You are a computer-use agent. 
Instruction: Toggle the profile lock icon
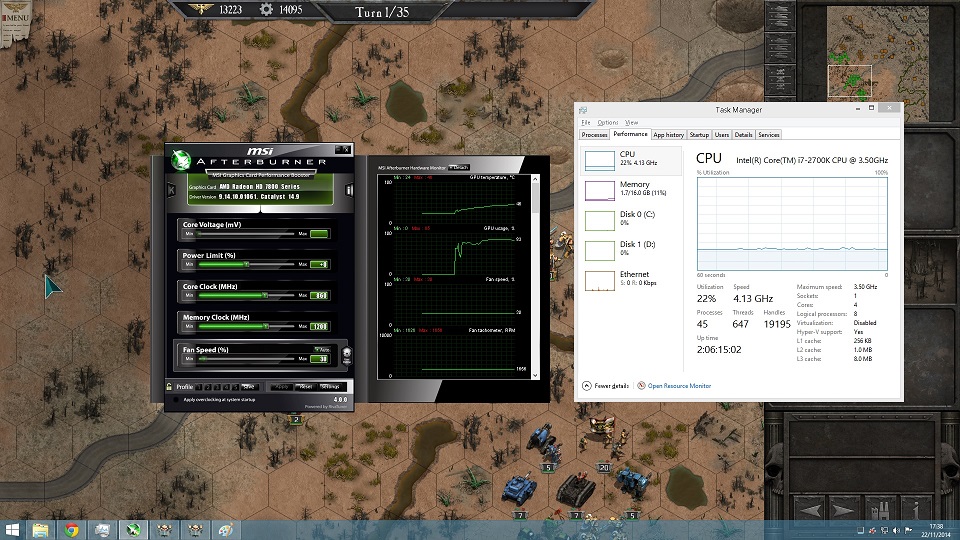[x=169, y=386]
